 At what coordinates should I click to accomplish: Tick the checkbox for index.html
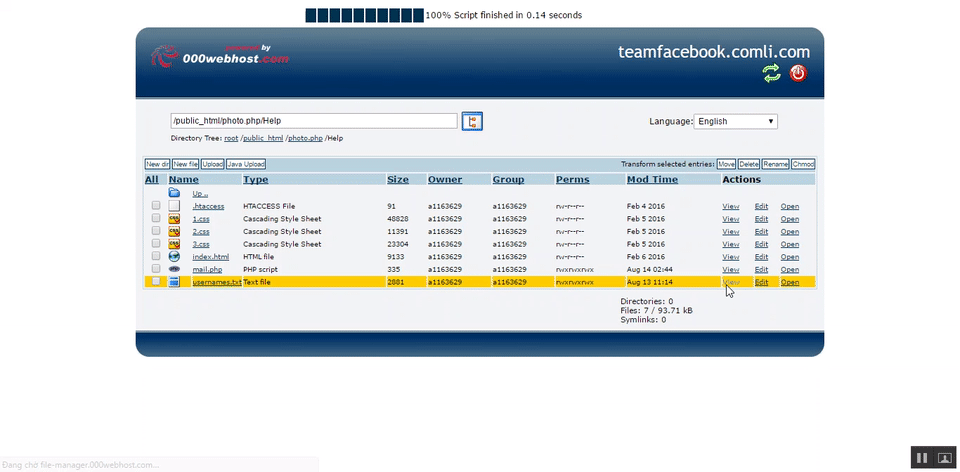(156, 256)
